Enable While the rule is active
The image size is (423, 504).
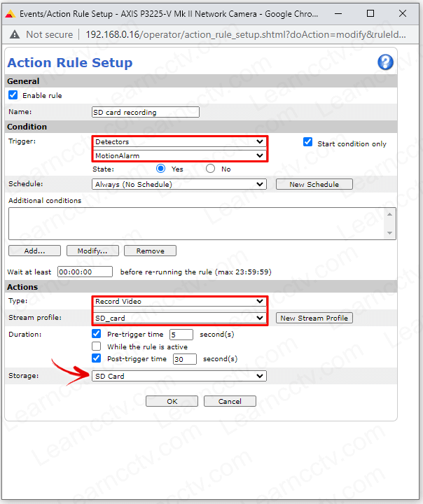pyautogui.click(x=97, y=346)
